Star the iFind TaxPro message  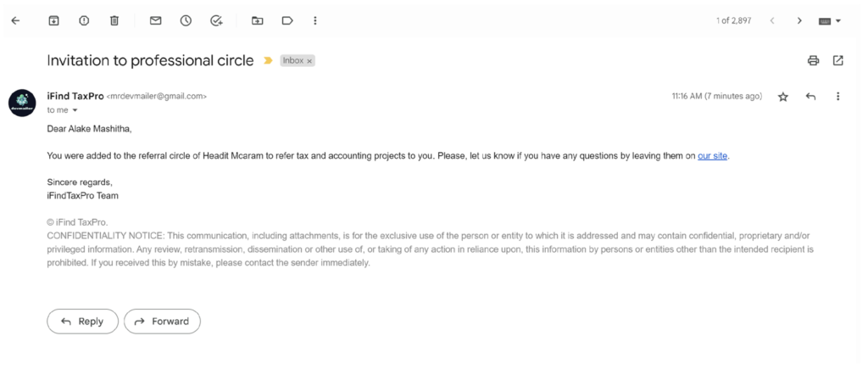click(783, 97)
